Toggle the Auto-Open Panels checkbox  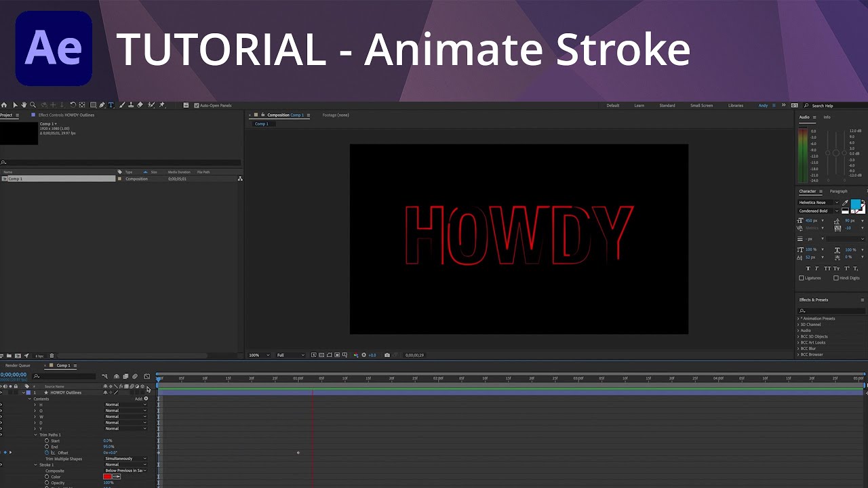click(x=197, y=105)
